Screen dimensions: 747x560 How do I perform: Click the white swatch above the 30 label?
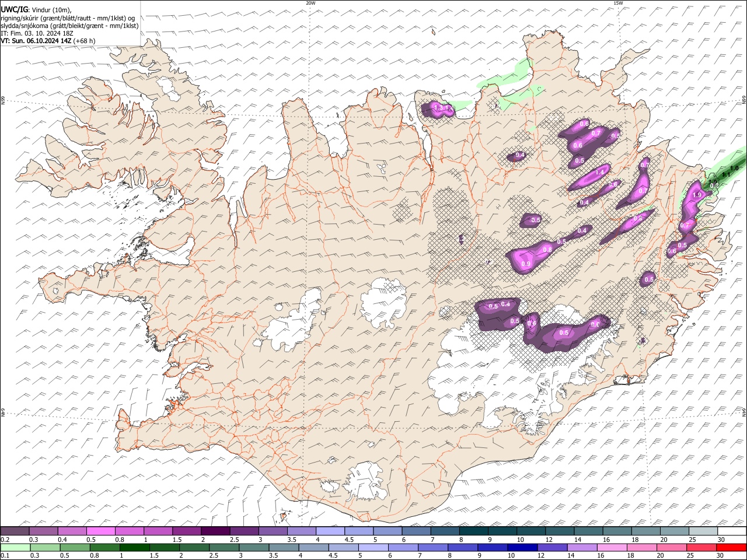(732, 531)
